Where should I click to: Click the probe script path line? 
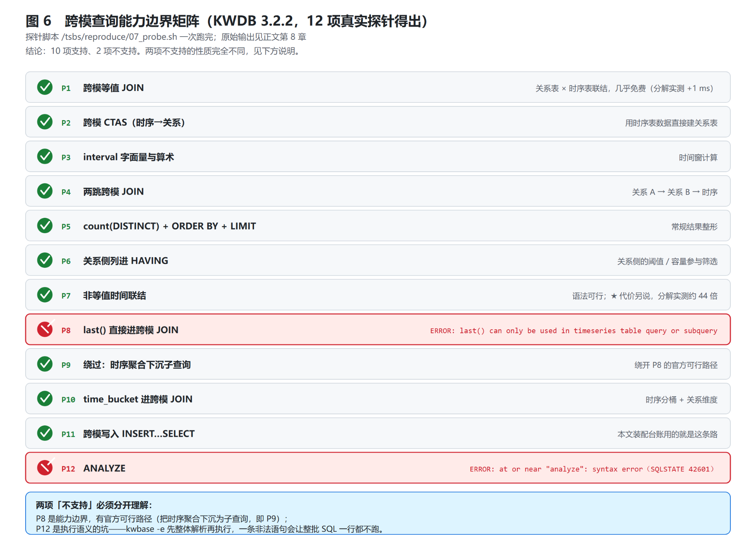(166, 37)
